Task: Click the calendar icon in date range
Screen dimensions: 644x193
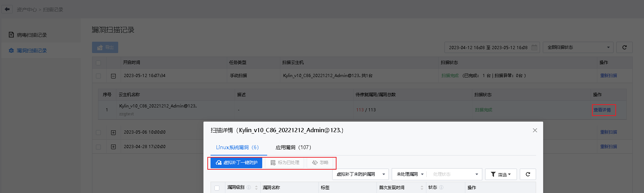Action: click(x=534, y=47)
